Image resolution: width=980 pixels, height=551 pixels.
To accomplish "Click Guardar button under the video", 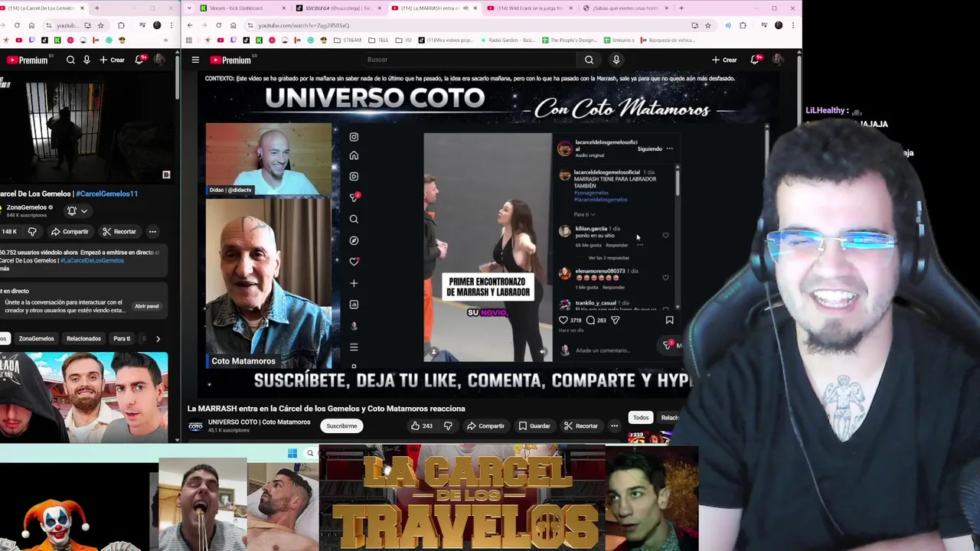I will click(x=534, y=425).
